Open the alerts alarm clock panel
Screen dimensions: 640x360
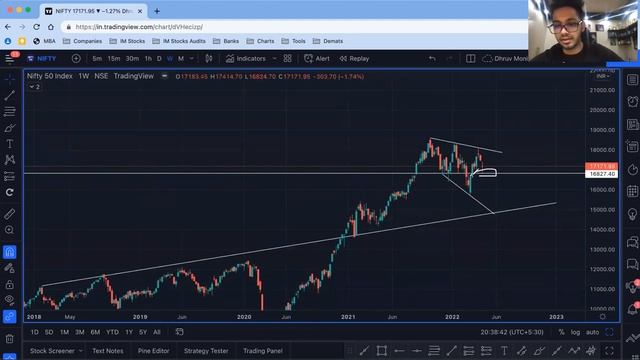coord(632,102)
